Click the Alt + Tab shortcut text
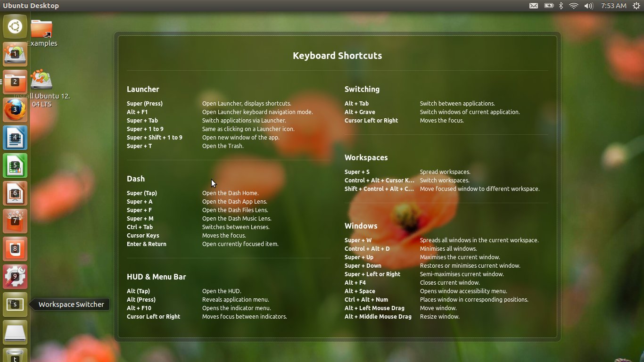Image resolution: width=644 pixels, height=362 pixels. tap(357, 104)
